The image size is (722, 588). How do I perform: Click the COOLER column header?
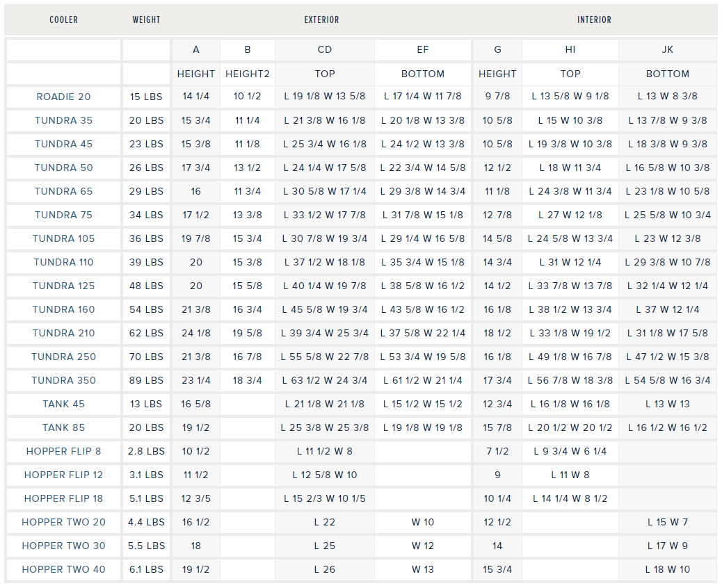tap(63, 19)
